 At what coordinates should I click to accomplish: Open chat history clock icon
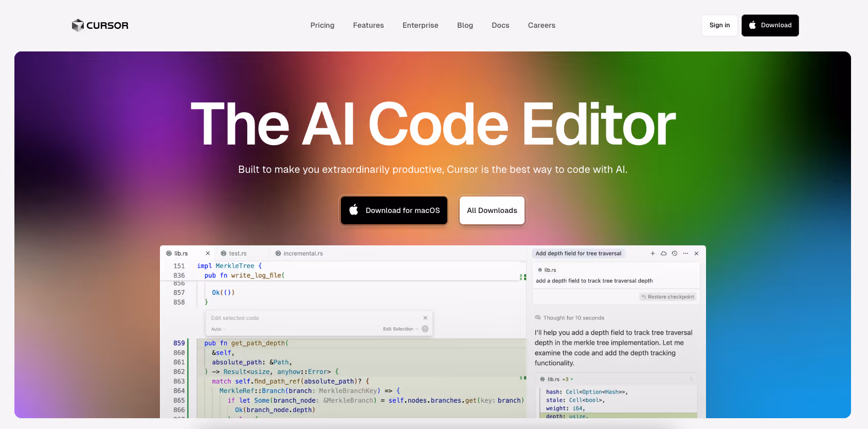point(675,254)
